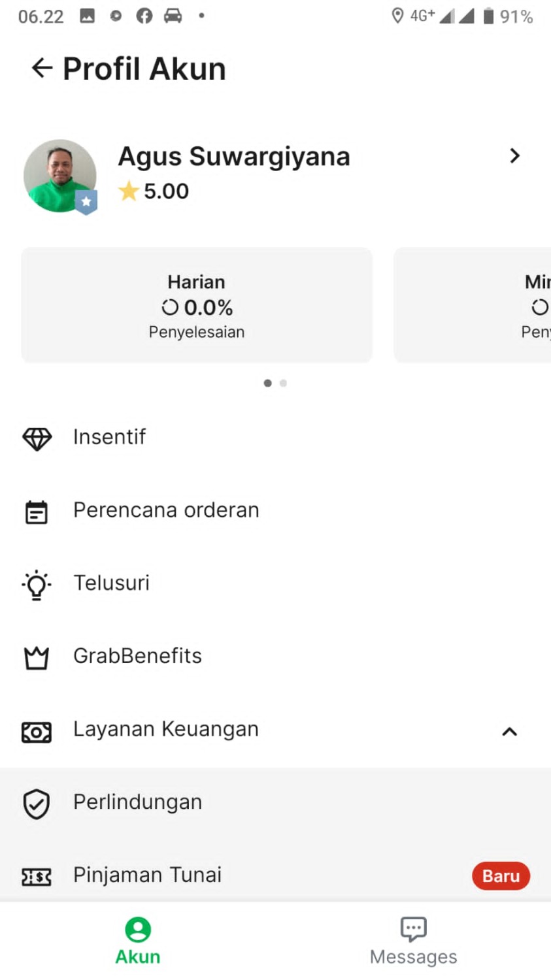
Task: Tap the driver profile photo
Action: tap(60, 176)
